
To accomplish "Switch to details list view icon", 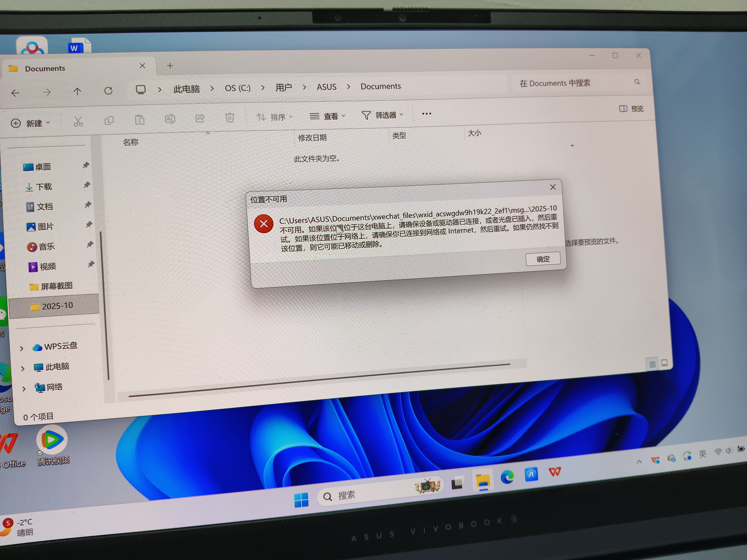I will pyautogui.click(x=652, y=364).
